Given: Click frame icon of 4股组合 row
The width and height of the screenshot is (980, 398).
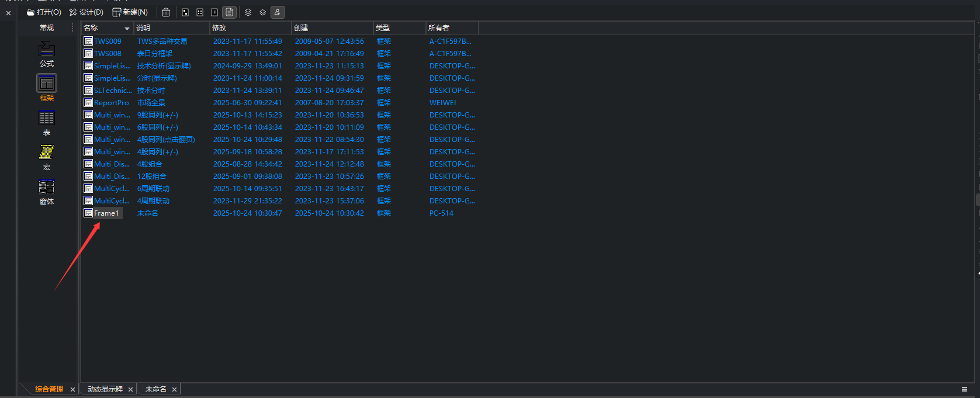Looking at the screenshot, I should tap(88, 164).
